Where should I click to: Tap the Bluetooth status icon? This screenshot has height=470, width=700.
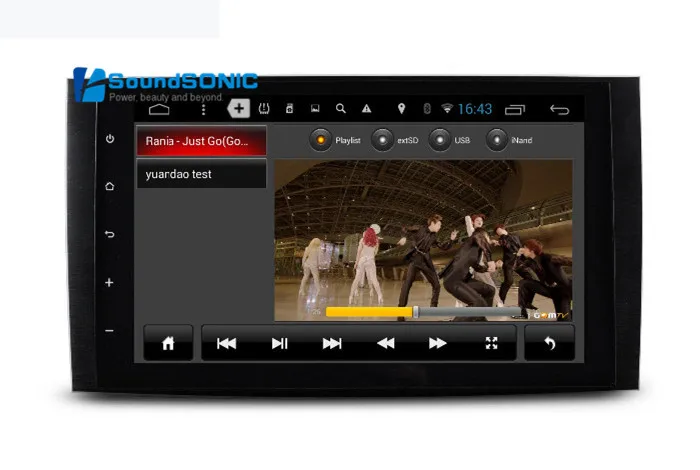click(427, 108)
